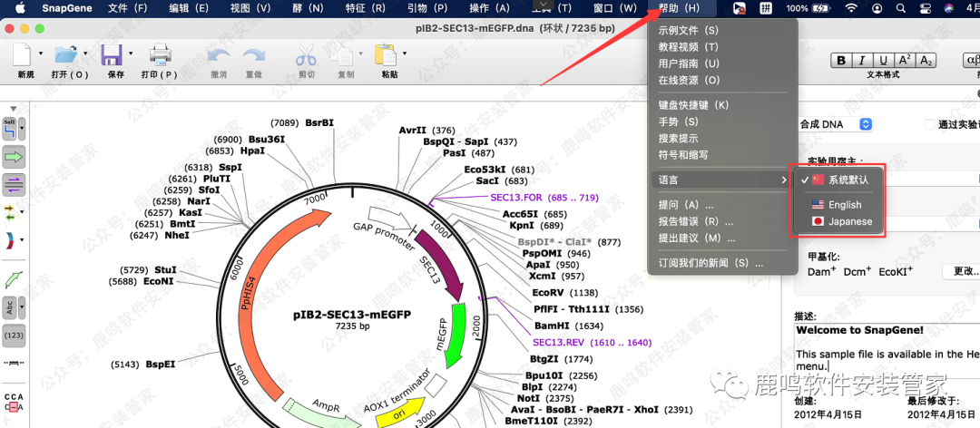
Task: Click the 保存 (Save) floppy disk icon
Action: pos(113,56)
